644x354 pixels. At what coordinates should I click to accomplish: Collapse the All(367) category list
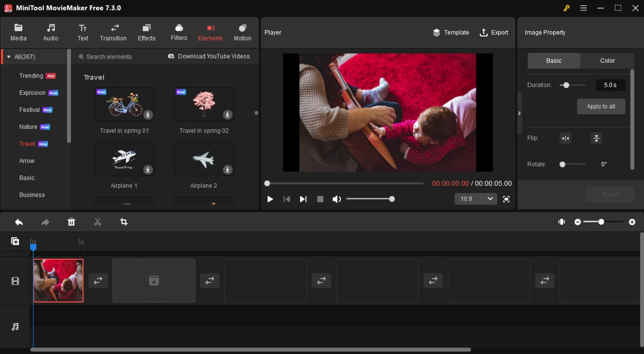9,57
